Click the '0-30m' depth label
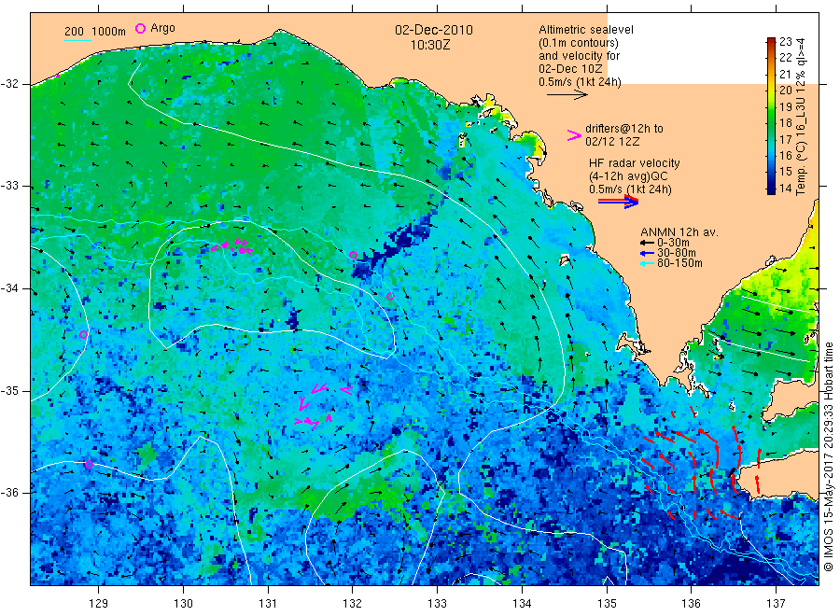This screenshot has height=616, width=840. pyautogui.click(x=673, y=243)
